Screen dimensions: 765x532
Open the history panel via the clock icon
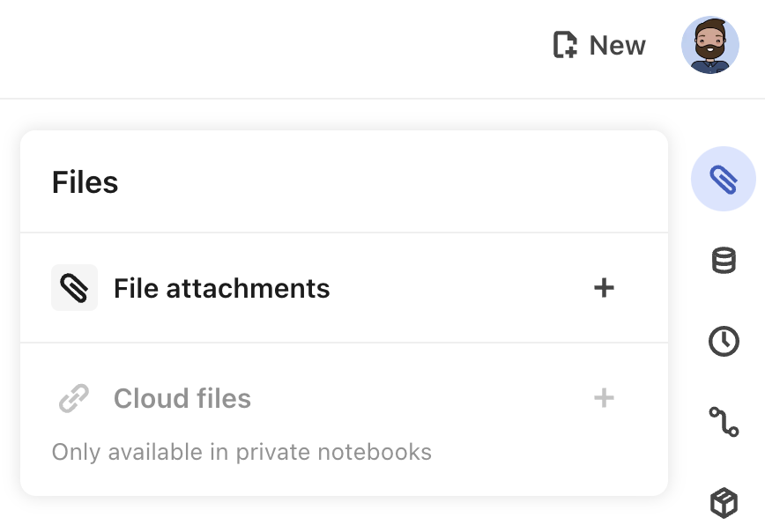point(723,342)
